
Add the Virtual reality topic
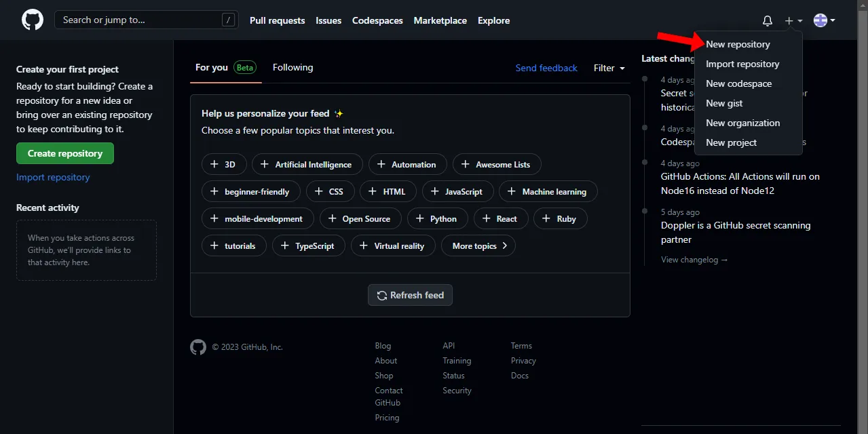[394, 245]
